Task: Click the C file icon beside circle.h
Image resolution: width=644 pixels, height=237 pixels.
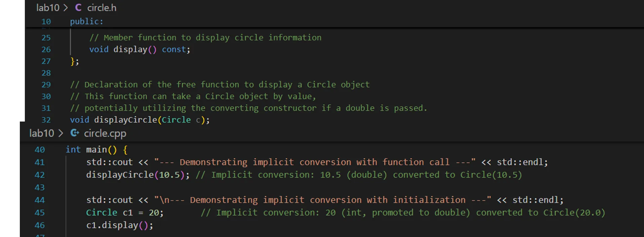Action: [x=78, y=8]
